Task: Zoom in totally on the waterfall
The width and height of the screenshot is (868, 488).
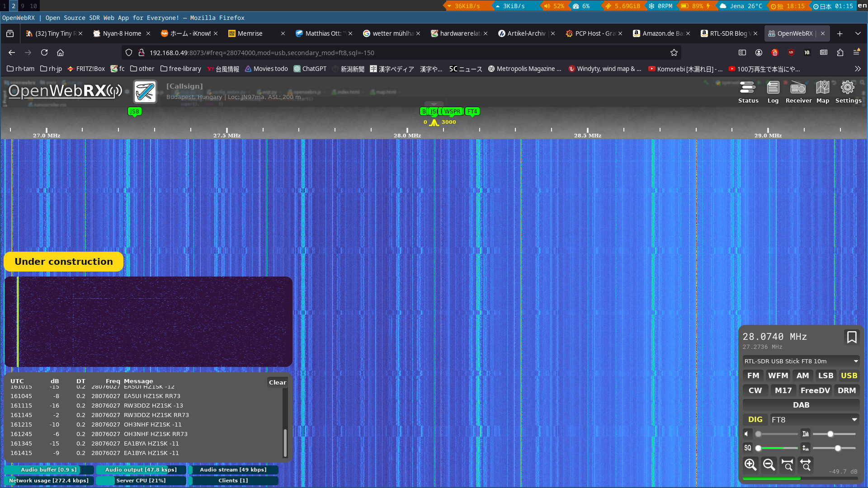Action: [788, 465]
